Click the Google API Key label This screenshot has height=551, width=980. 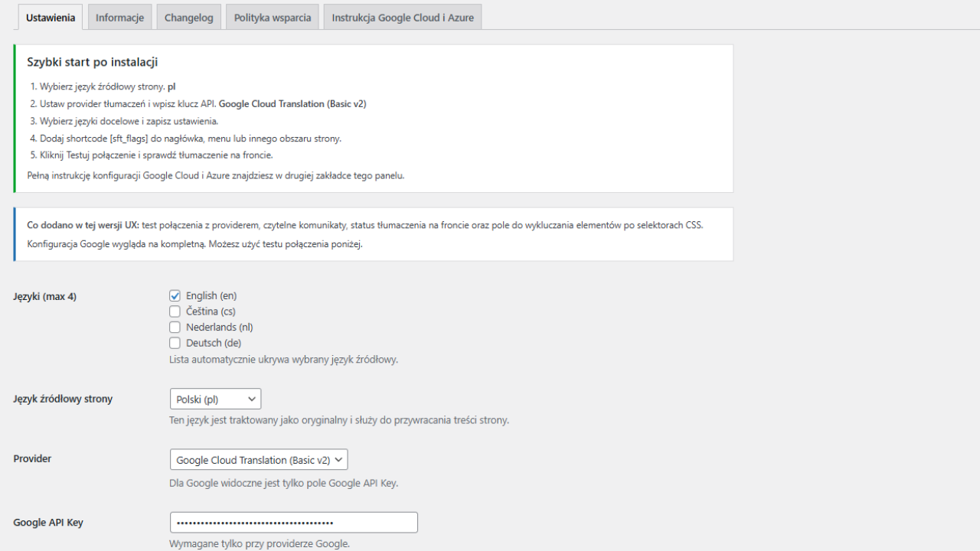coord(48,523)
